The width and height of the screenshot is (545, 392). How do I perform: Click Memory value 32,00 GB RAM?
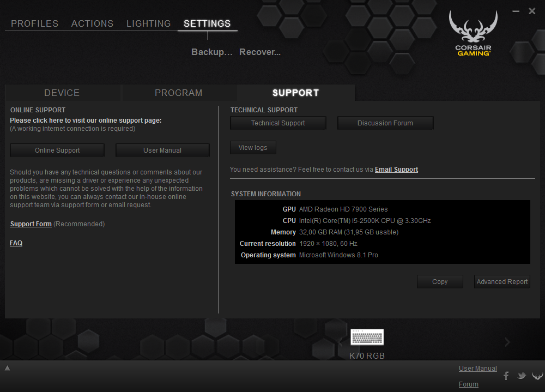(349, 232)
